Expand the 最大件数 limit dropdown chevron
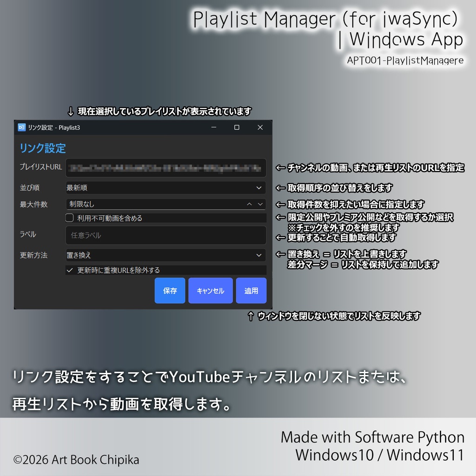 [260, 204]
